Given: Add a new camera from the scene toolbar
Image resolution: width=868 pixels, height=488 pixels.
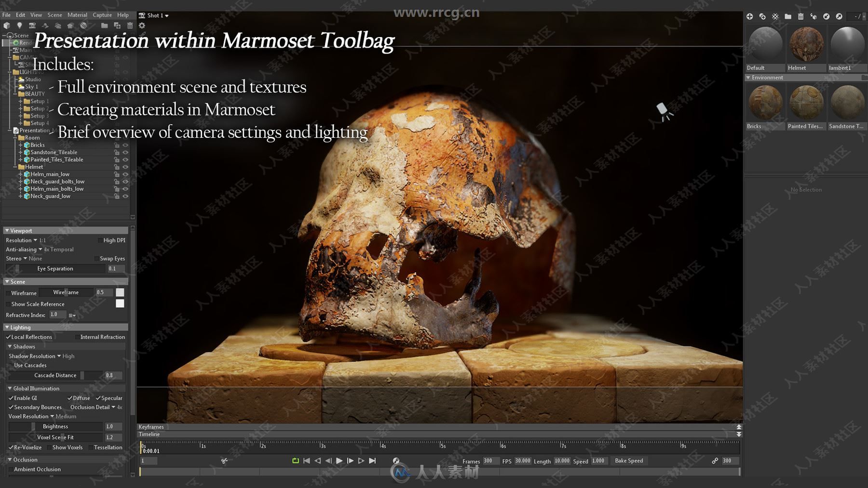Looking at the screenshot, I should pos(32,26).
